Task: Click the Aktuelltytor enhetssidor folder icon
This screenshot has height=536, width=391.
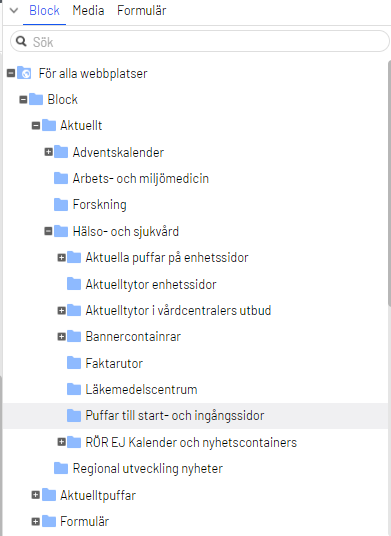Action: [x=74, y=284]
